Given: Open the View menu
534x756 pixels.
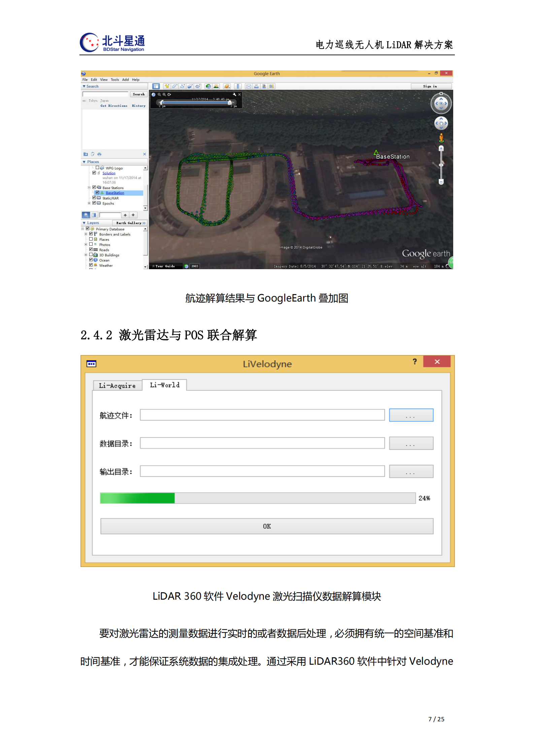Looking at the screenshot, I should pyautogui.click(x=104, y=80).
